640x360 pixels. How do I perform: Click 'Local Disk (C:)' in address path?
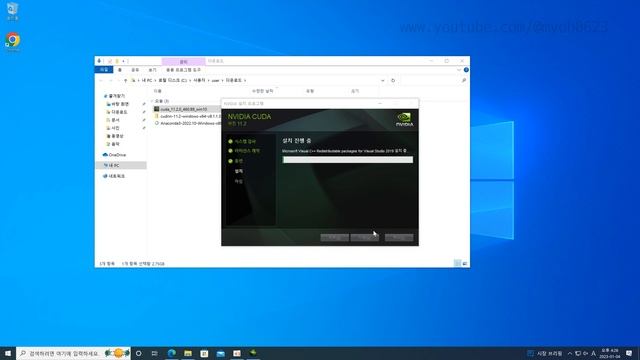(x=172, y=81)
